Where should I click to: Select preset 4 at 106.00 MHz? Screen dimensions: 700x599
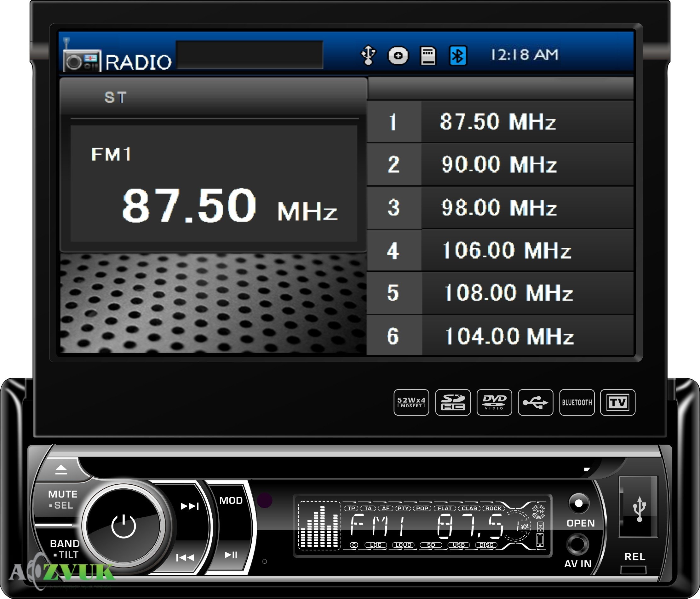pyautogui.click(x=500, y=250)
